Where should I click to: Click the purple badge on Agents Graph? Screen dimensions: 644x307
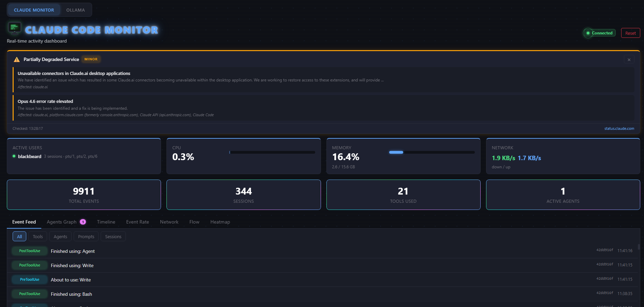point(83,222)
